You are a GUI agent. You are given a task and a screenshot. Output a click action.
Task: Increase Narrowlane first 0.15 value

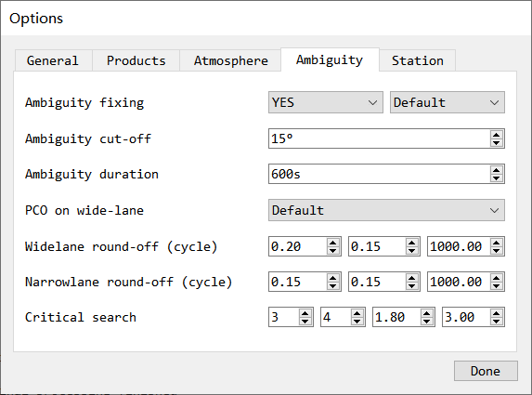point(332,278)
